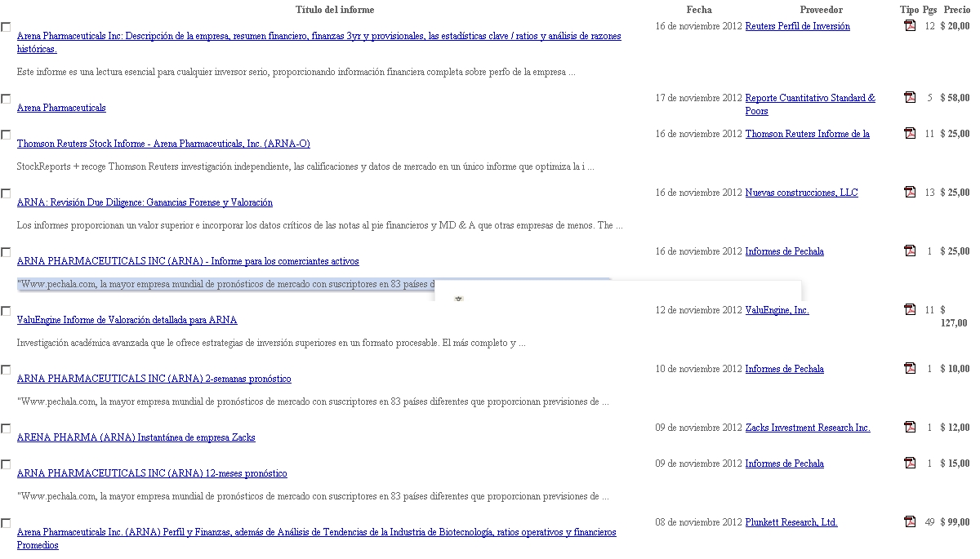Visit provider Reuters Perfil de Inversión
980x559 pixels.
coord(797,26)
